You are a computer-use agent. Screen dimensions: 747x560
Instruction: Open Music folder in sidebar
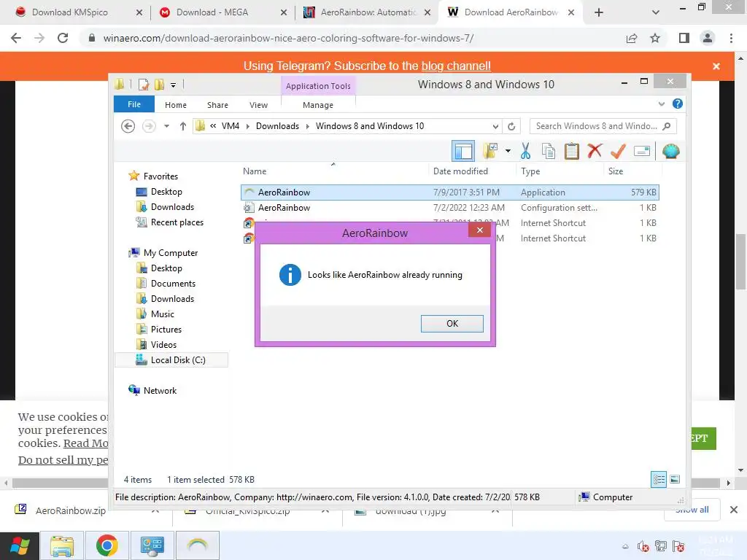click(x=155, y=314)
